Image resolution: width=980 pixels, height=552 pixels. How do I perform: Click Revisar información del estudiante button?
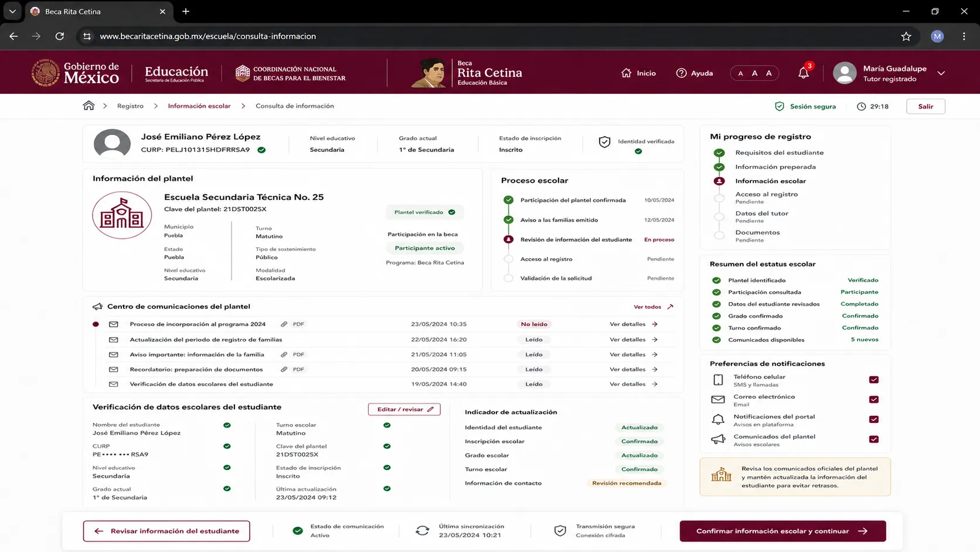166,531
